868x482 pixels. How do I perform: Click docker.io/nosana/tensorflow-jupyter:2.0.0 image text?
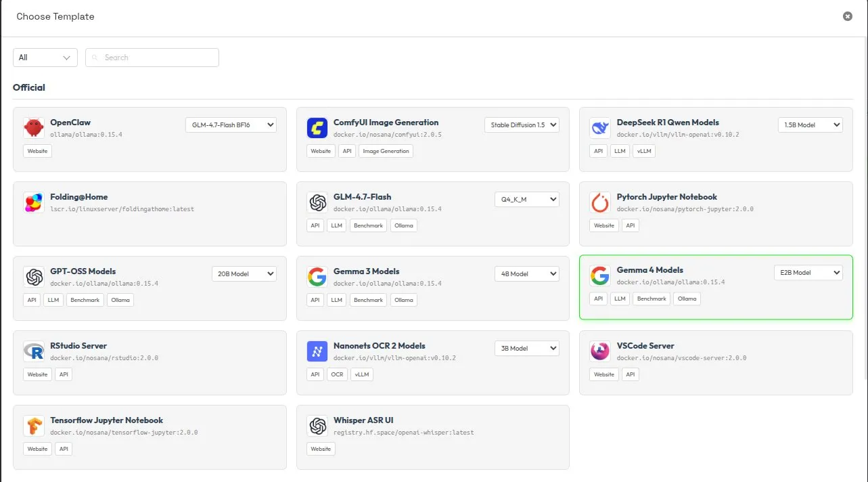coord(124,433)
